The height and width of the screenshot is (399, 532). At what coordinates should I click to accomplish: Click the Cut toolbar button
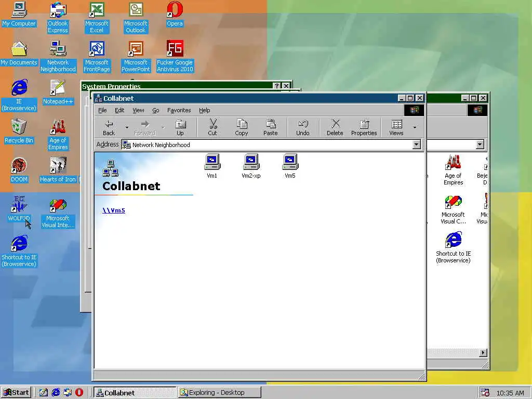(212, 128)
